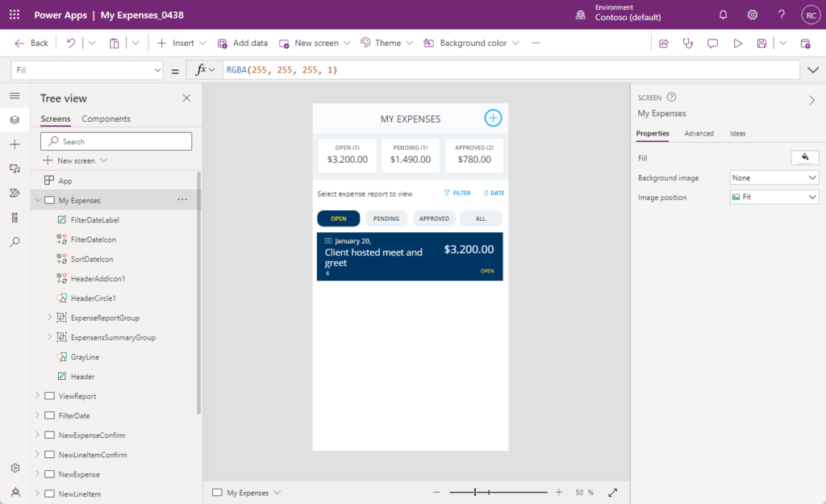
Task: Expand the ExpensensSummaryGroup node
Action: (x=49, y=336)
